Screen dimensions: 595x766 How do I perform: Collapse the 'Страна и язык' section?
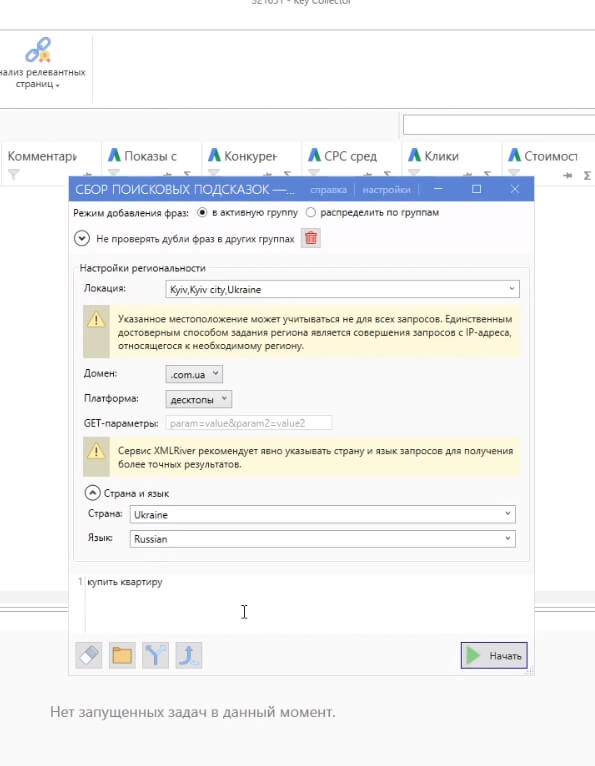92,493
